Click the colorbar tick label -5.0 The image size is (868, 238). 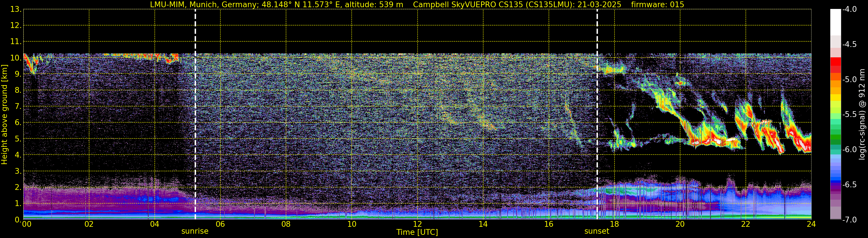849,79
